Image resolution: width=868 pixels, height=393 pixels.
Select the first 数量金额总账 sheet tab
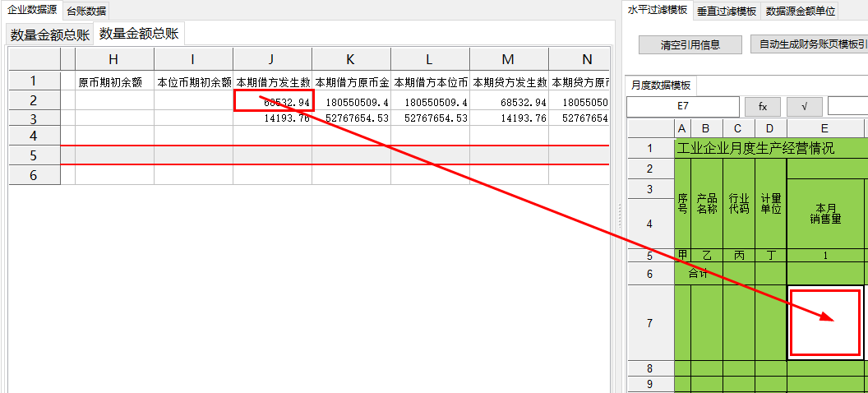click(x=50, y=35)
